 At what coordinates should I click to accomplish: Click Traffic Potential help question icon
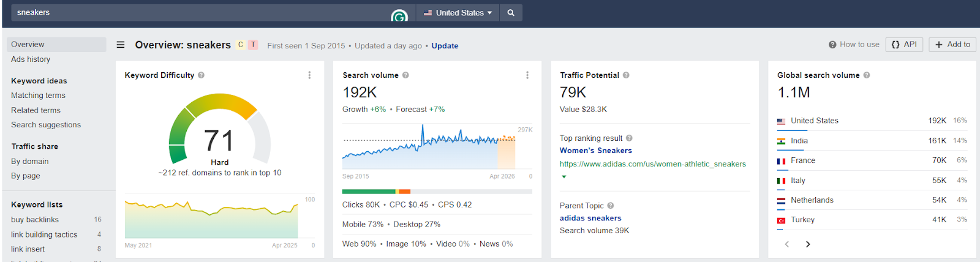626,75
